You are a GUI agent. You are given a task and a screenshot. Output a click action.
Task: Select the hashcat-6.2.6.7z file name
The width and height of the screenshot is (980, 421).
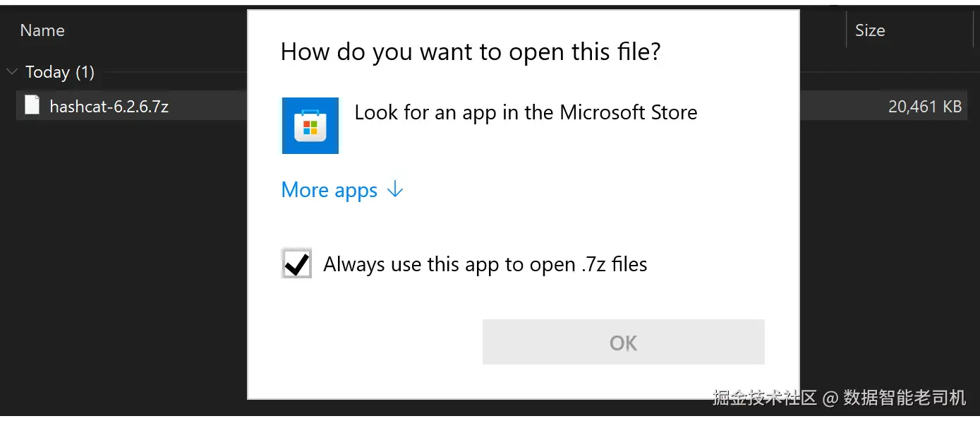pyautogui.click(x=109, y=107)
